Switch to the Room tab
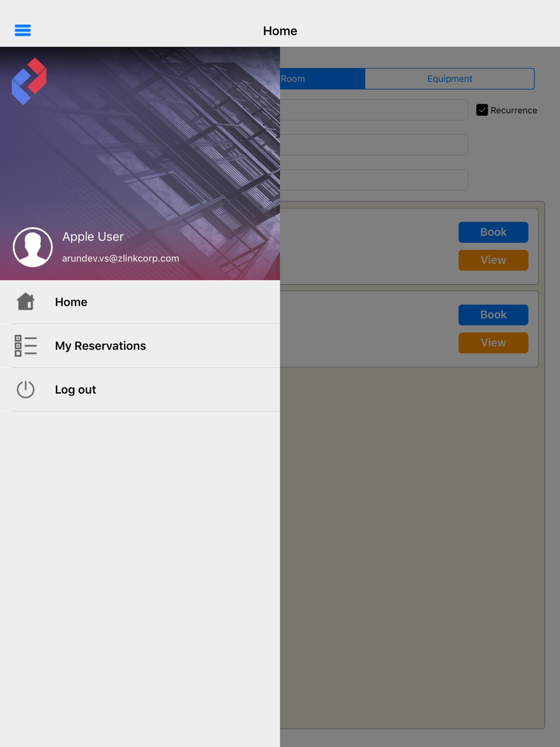This screenshot has width=560, height=747. tap(323, 78)
